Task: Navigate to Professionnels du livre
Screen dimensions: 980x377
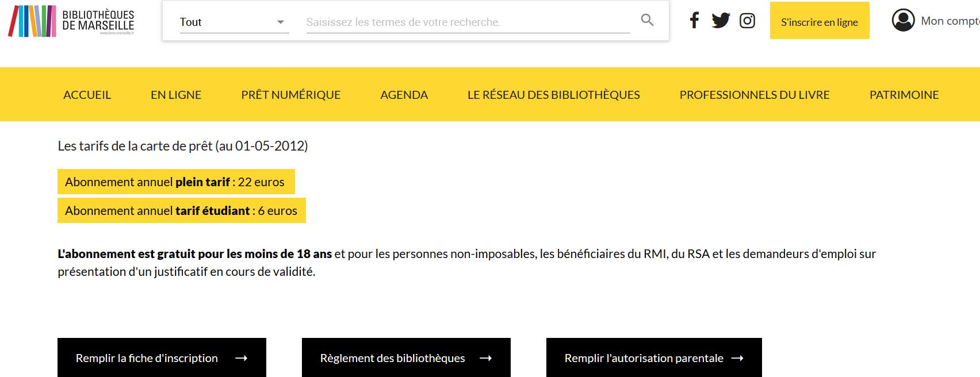Action: (754, 95)
